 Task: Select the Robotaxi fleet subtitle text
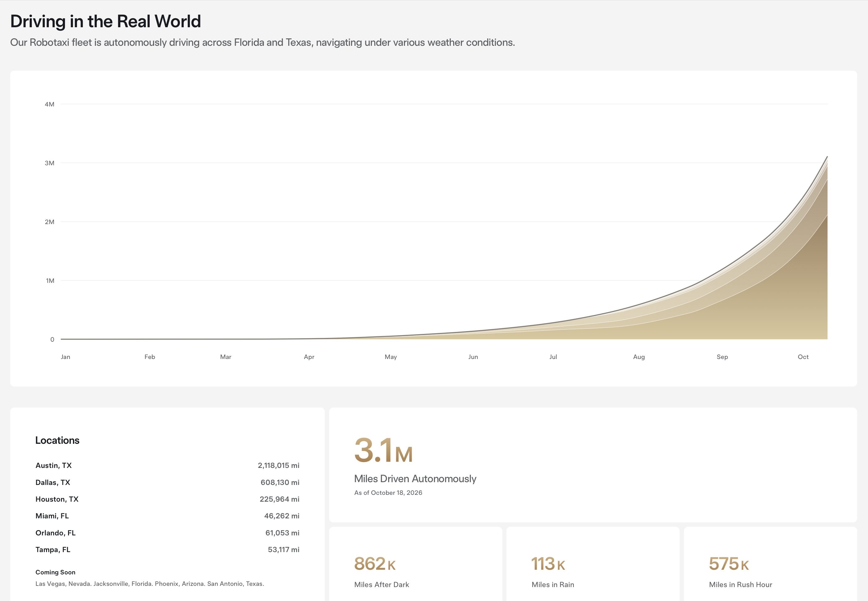tap(262, 42)
